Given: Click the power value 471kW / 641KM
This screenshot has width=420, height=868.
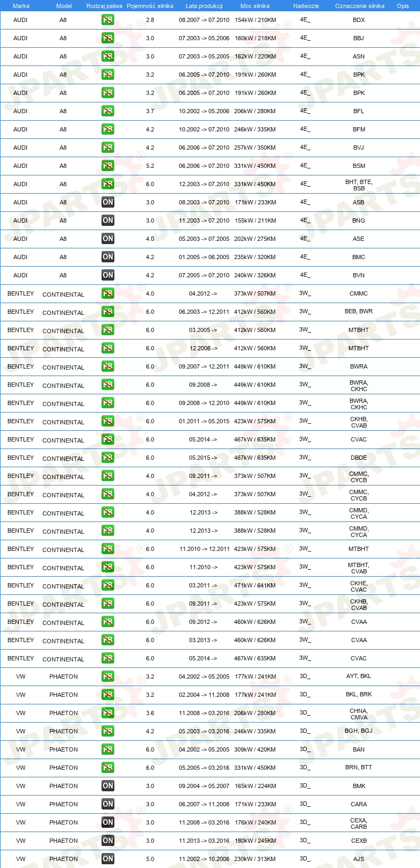Looking at the screenshot, I should [255, 585].
